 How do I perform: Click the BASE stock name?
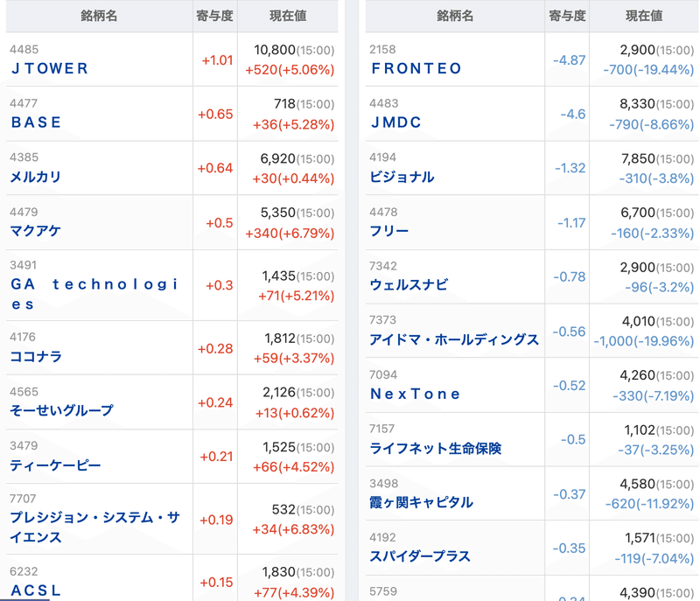[x=36, y=122]
